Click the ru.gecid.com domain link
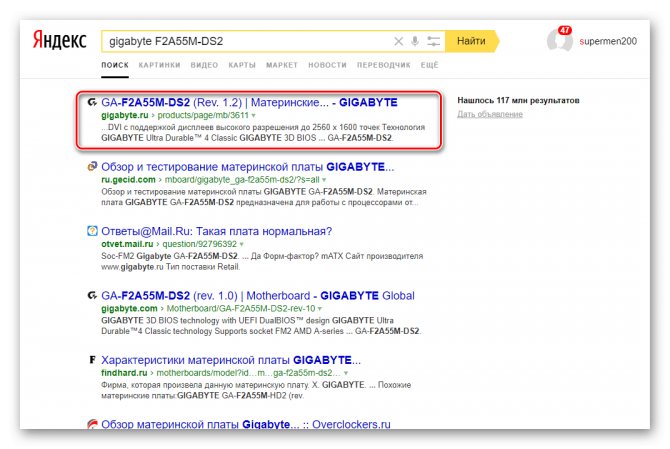670x449 pixels. [128, 180]
